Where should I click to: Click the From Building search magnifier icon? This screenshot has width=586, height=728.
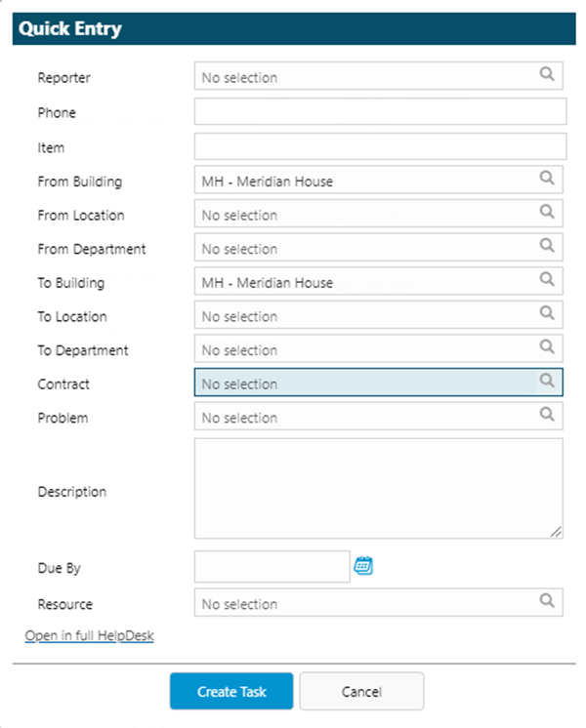tap(548, 179)
